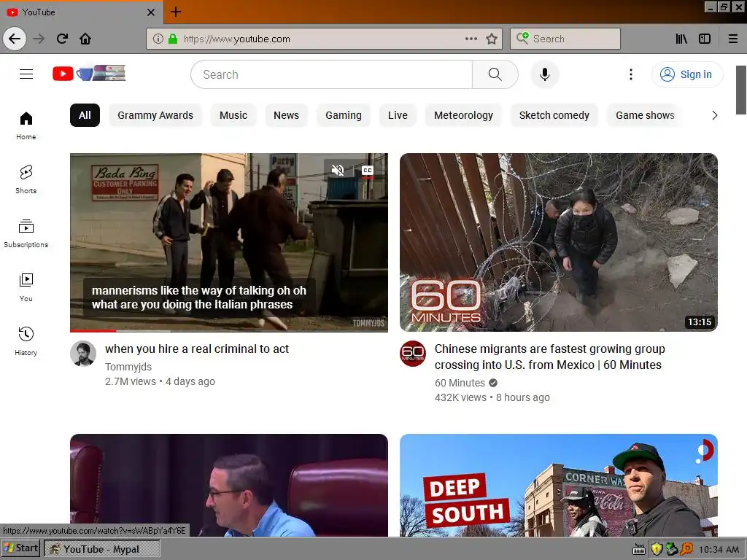Click the yellow shield tray icon
The height and width of the screenshot is (560, 747).
(x=657, y=549)
